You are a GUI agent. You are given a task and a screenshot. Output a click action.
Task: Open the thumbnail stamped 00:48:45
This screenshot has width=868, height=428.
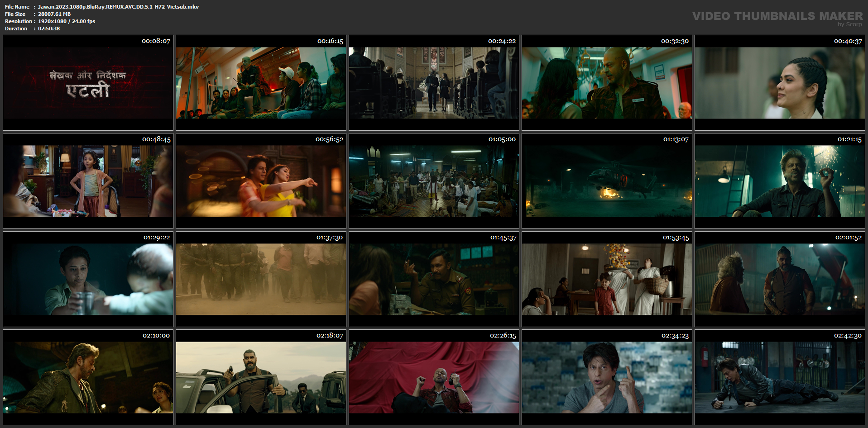pyautogui.click(x=88, y=181)
